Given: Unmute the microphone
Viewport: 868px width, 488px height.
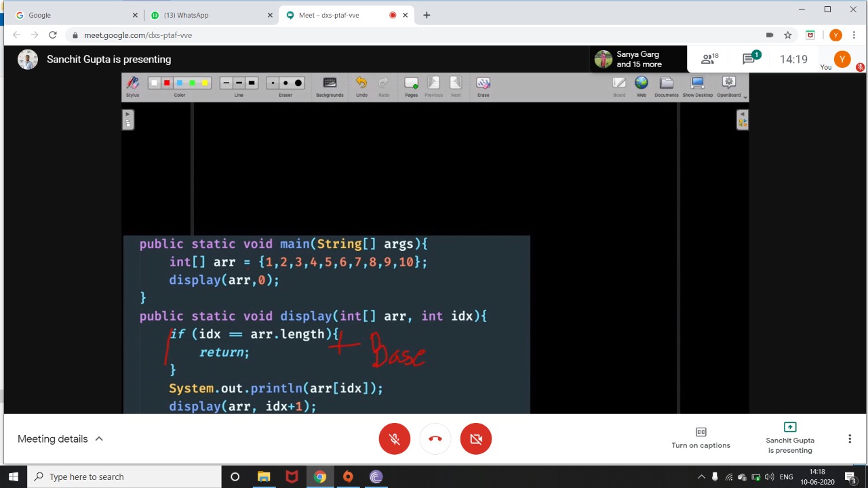Looking at the screenshot, I should 395,439.
